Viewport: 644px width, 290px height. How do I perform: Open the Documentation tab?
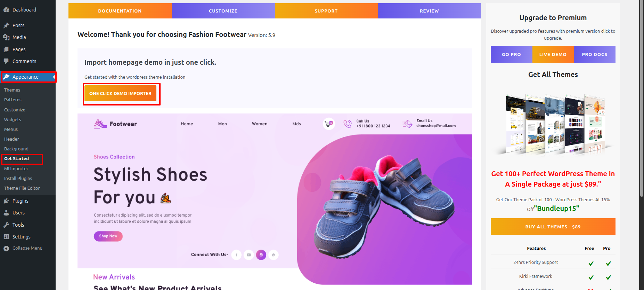click(x=120, y=11)
